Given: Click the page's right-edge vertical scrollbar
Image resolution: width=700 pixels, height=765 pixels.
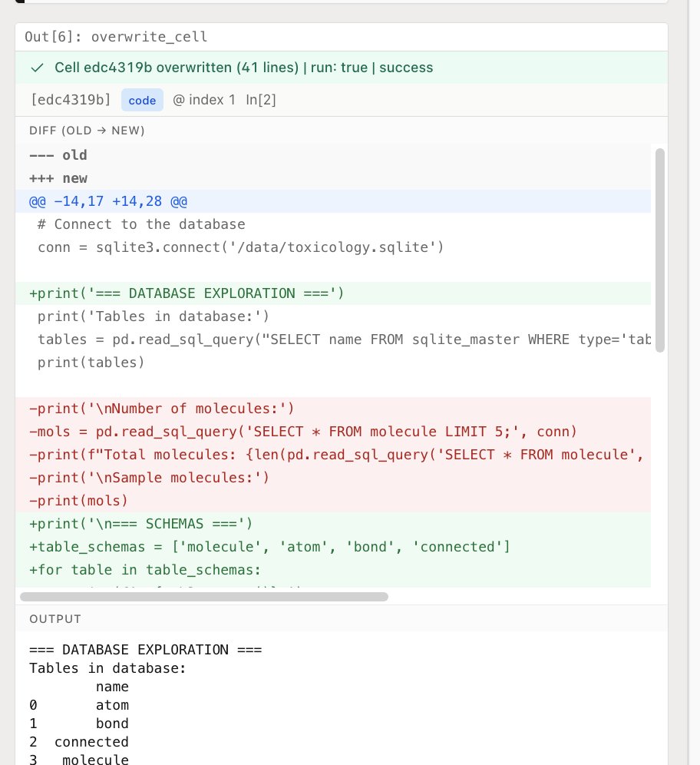Looking at the screenshot, I should (693, 382).
